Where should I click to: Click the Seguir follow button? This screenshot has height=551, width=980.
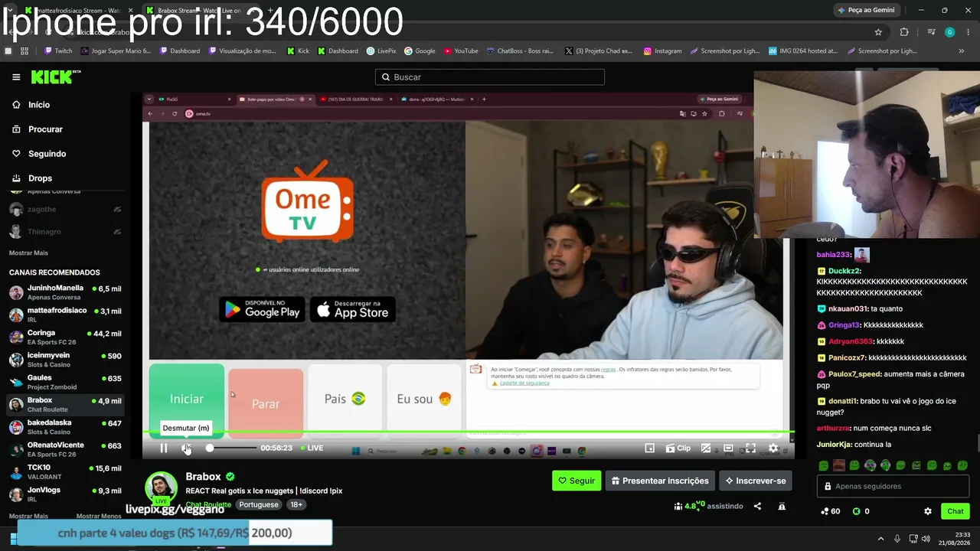(x=577, y=481)
